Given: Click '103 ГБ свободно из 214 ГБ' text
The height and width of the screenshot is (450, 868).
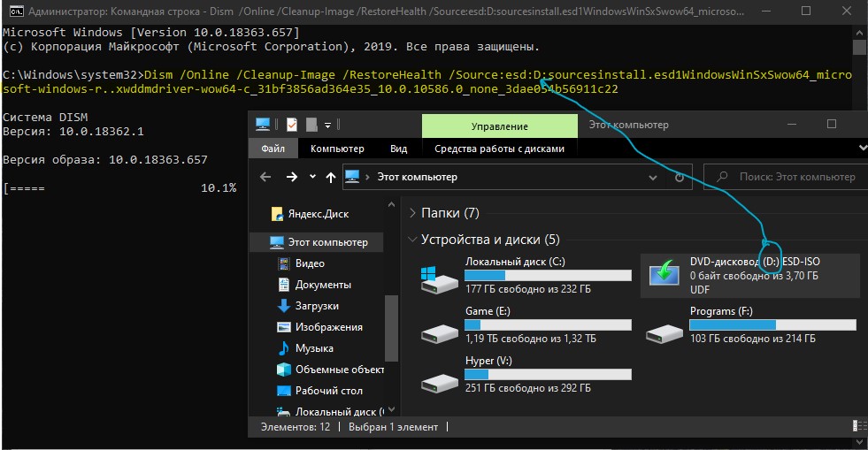Looking at the screenshot, I should pyautogui.click(x=753, y=339).
